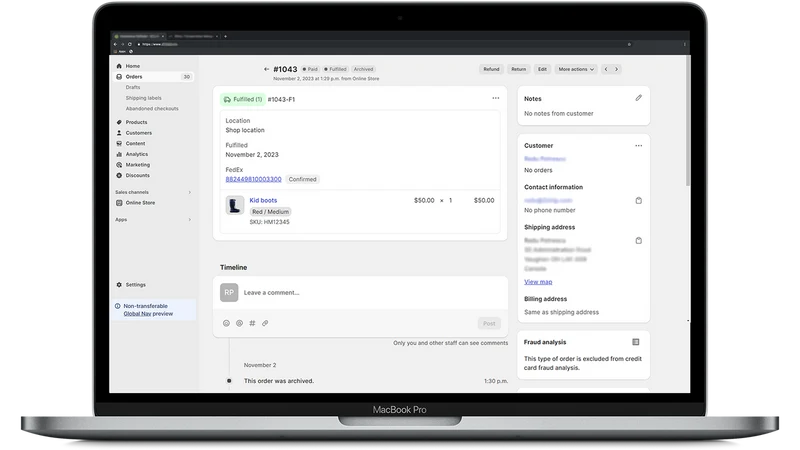Click 'This order was archived.' entry
The height and width of the screenshot is (450, 800).
point(279,381)
